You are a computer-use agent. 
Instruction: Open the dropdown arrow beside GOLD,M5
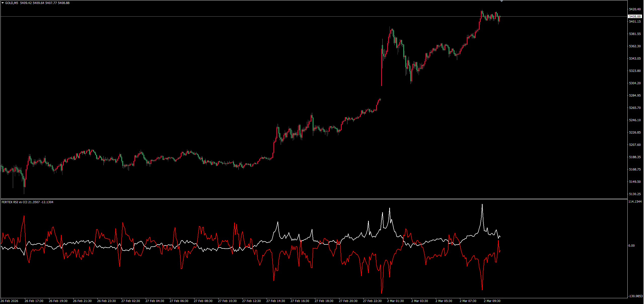pos(3,3)
